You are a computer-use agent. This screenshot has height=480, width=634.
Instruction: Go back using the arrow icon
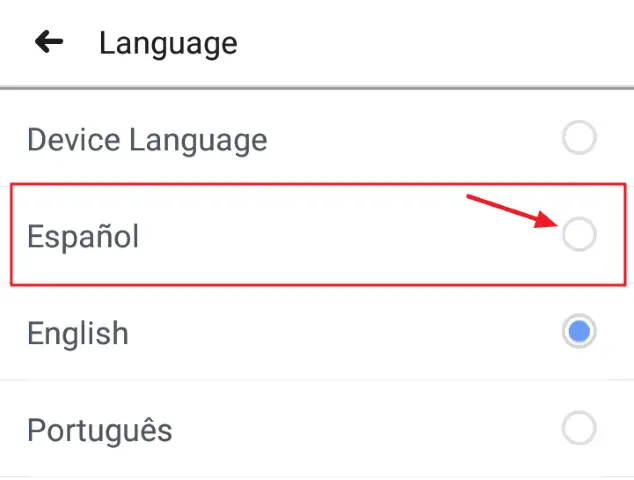coord(49,42)
